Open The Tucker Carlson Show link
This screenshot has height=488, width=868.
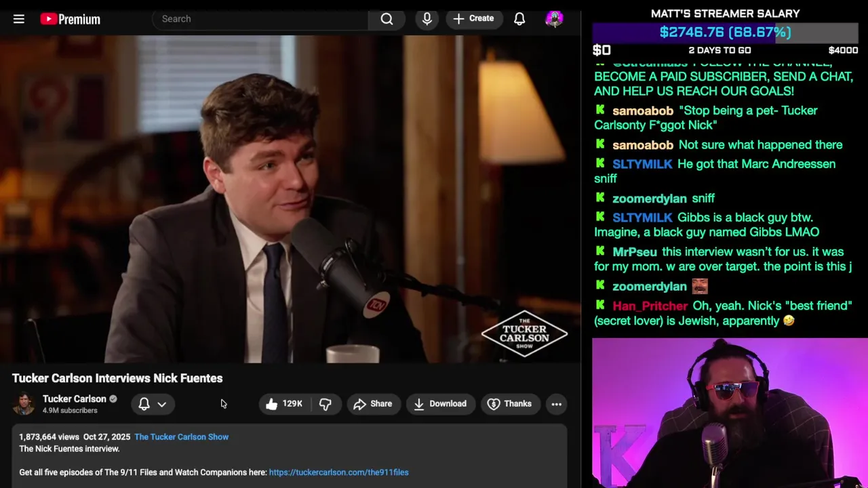coord(181,437)
